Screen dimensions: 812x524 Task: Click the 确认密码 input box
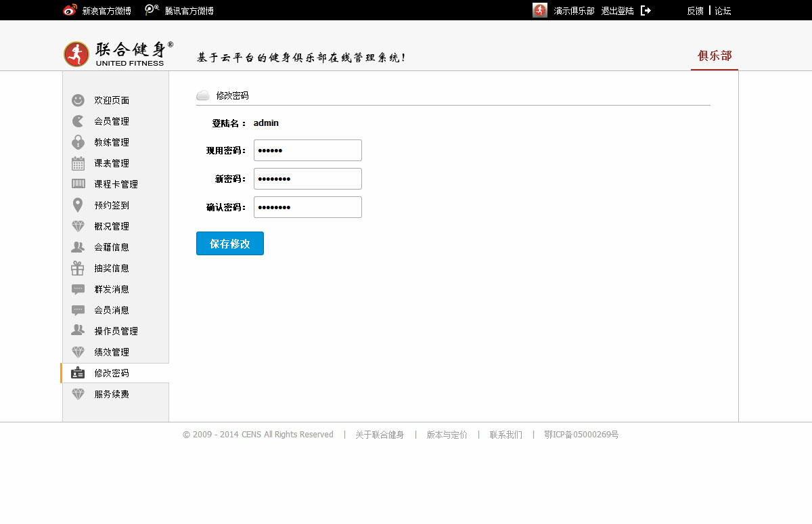point(308,207)
